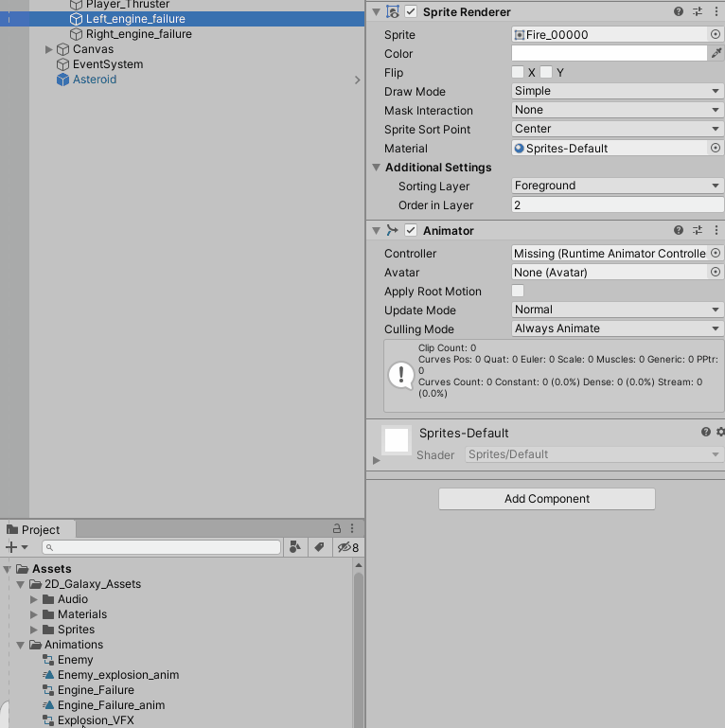Screen dimensions: 725x728
Task: Open the Asteroid prefab arrow
Action: pyautogui.click(x=357, y=80)
